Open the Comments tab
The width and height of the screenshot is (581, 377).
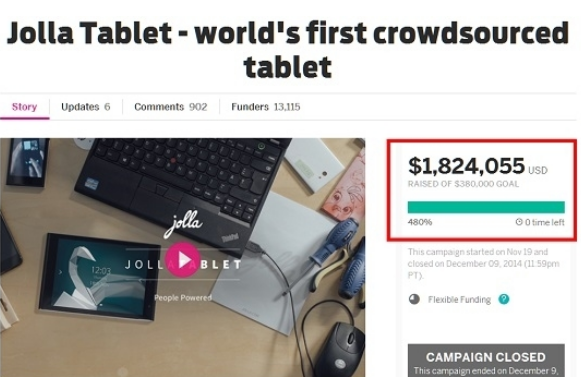pyautogui.click(x=170, y=107)
